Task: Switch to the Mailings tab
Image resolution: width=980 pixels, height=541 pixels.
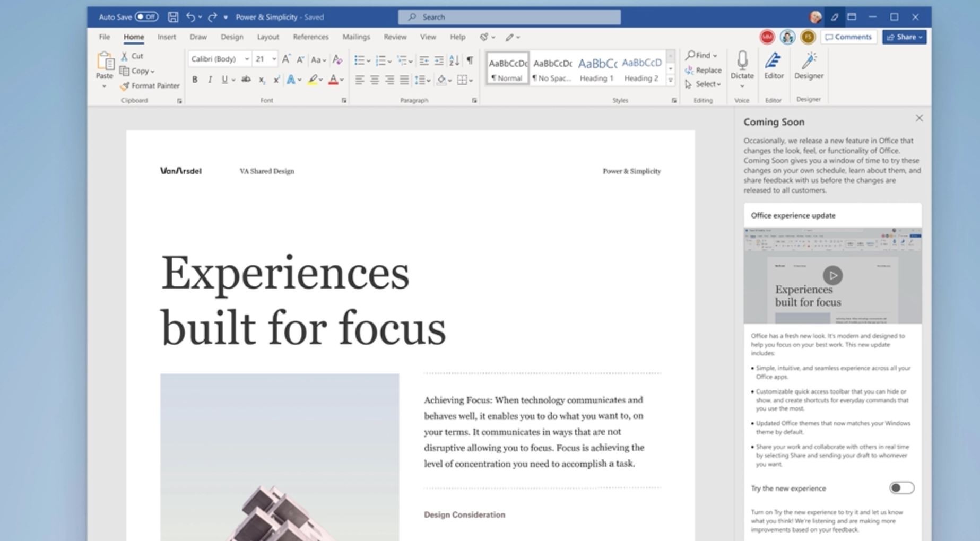Action: point(356,37)
